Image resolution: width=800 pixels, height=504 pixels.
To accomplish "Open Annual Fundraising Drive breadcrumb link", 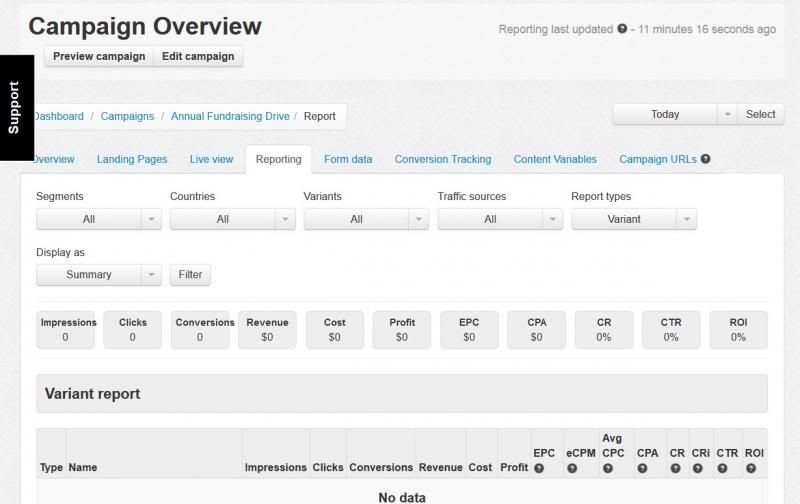I will (230, 116).
